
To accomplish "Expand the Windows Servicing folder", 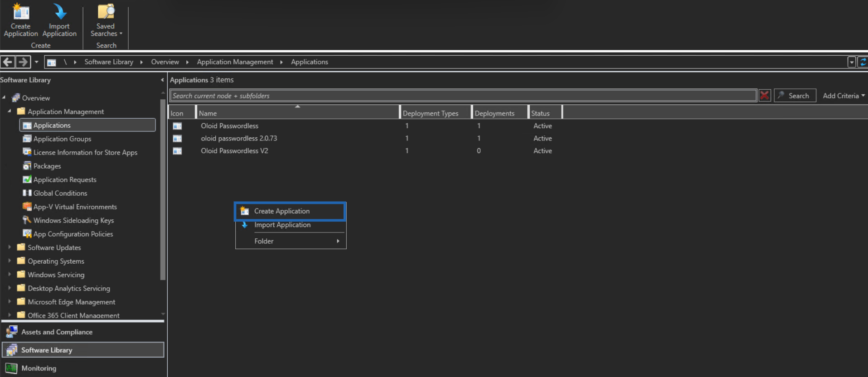I will point(10,275).
